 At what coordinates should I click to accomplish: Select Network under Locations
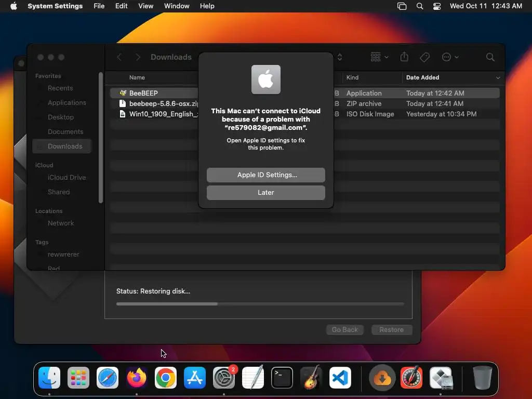[60, 223]
